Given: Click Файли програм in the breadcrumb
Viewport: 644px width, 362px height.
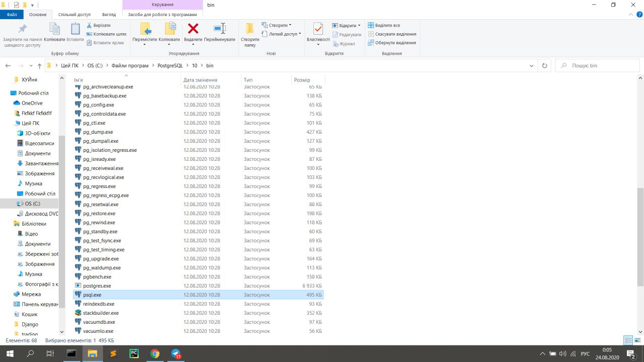Looking at the screenshot, I should 130,66.
